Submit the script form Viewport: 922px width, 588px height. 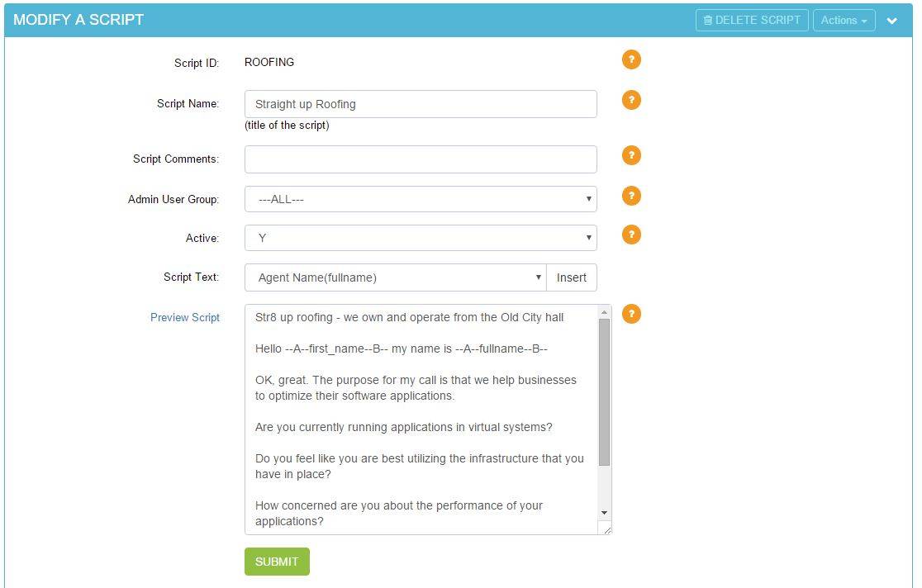(277, 562)
